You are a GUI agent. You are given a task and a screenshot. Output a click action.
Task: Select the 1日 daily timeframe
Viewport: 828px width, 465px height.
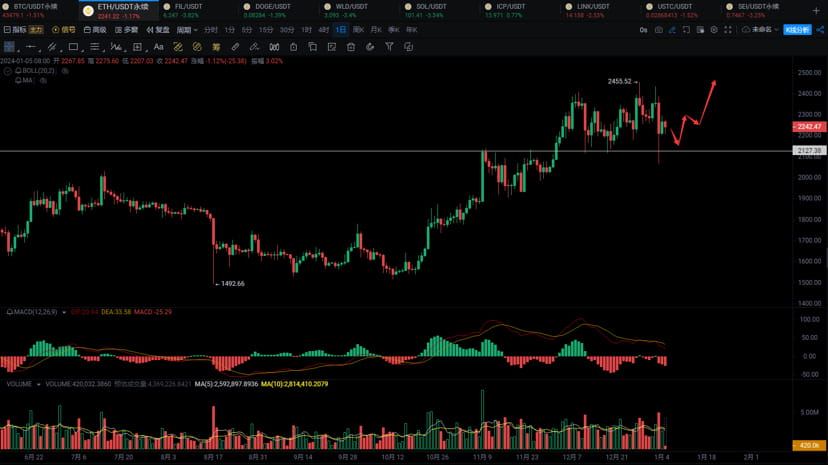click(x=341, y=30)
